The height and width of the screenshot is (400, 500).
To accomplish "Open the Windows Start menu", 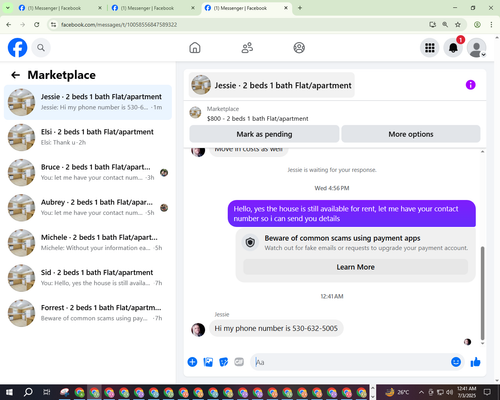I will pyautogui.click(x=9, y=392).
